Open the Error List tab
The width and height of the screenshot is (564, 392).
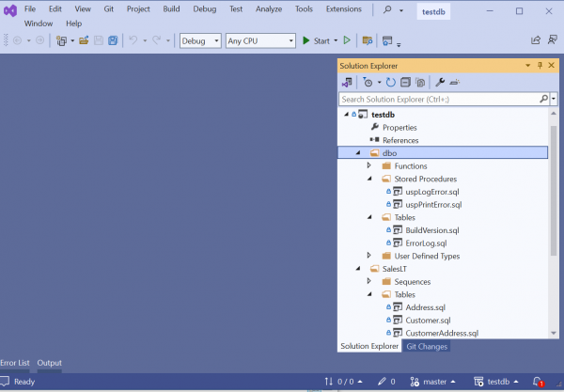pos(15,363)
